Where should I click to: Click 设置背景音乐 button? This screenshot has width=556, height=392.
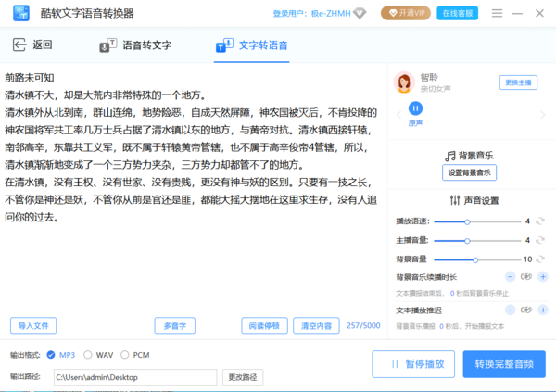tap(469, 172)
